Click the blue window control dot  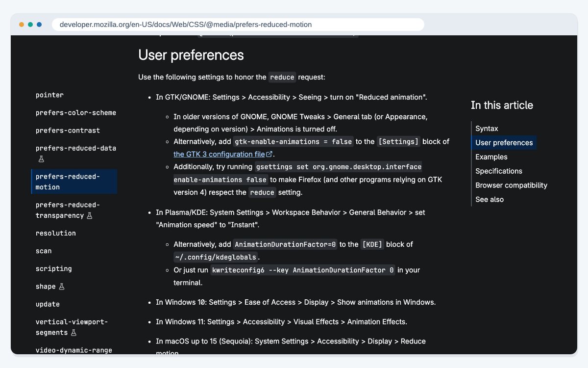pos(39,25)
